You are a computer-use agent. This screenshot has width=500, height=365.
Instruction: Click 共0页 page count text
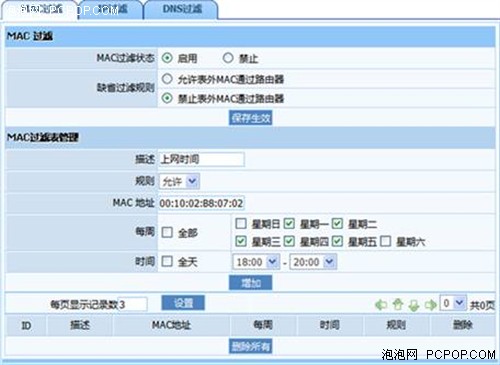click(x=482, y=305)
